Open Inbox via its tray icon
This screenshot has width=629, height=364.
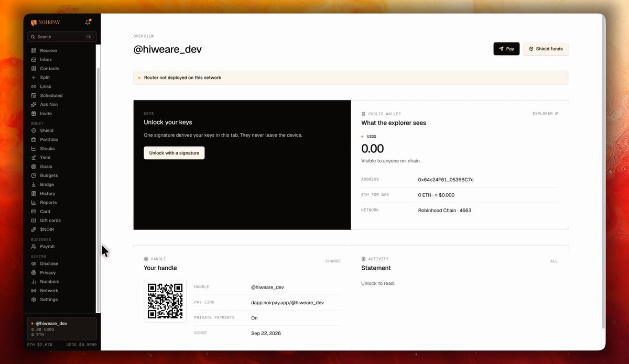pyautogui.click(x=34, y=60)
